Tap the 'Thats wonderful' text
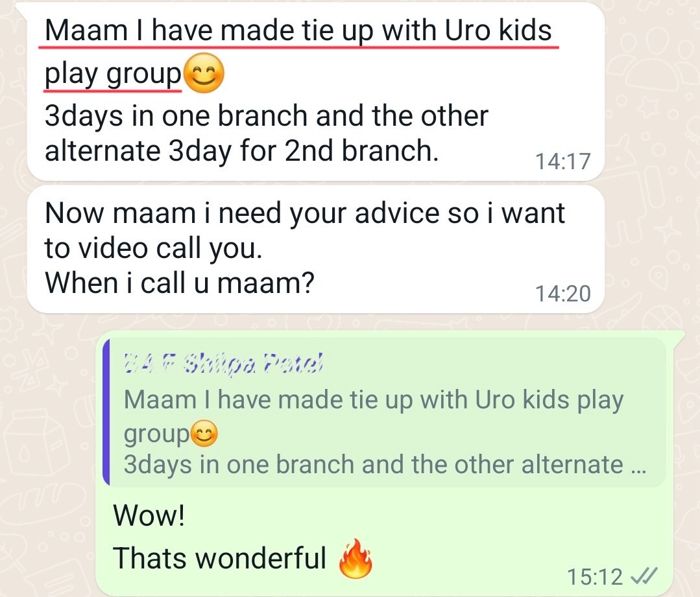The image size is (700, 597). tap(220, 558)
